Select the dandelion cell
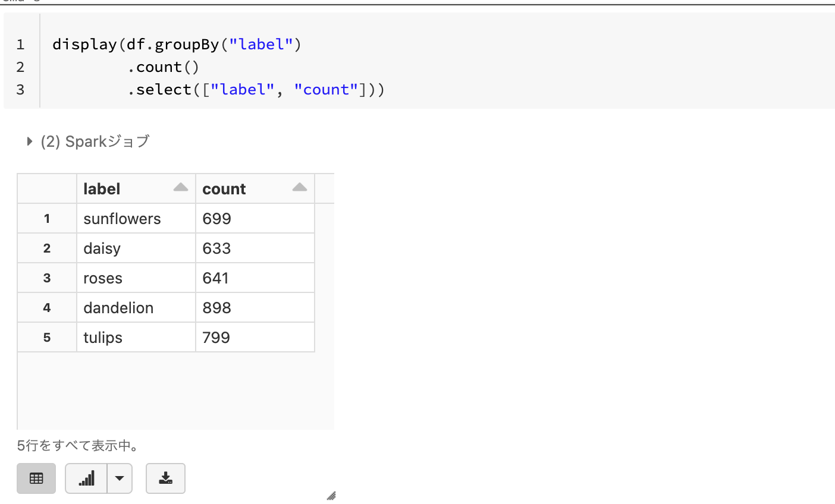This screenshot has width=835, height=504. point(136,308)
